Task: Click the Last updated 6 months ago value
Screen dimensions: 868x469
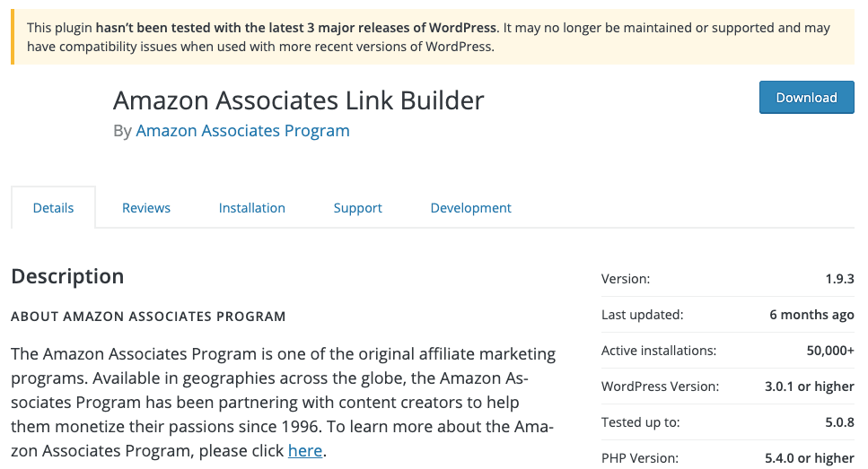Action: pos(811,315)
